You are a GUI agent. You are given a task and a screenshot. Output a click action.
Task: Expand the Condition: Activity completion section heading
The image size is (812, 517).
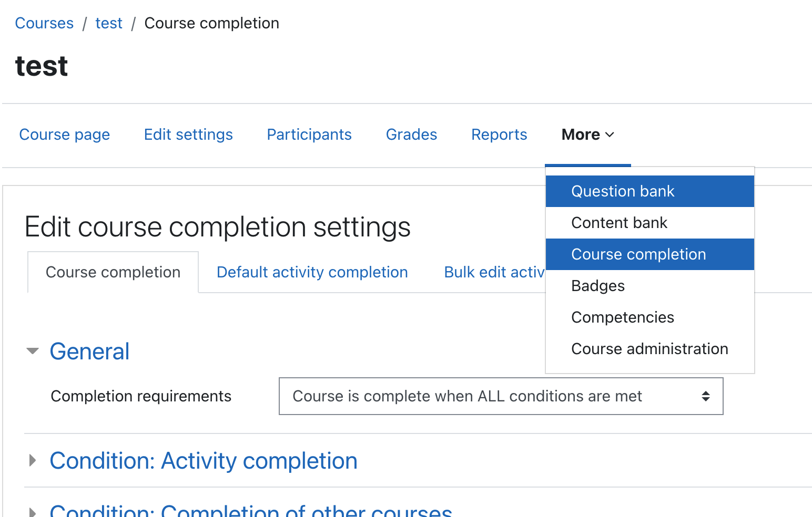(204, 461)
